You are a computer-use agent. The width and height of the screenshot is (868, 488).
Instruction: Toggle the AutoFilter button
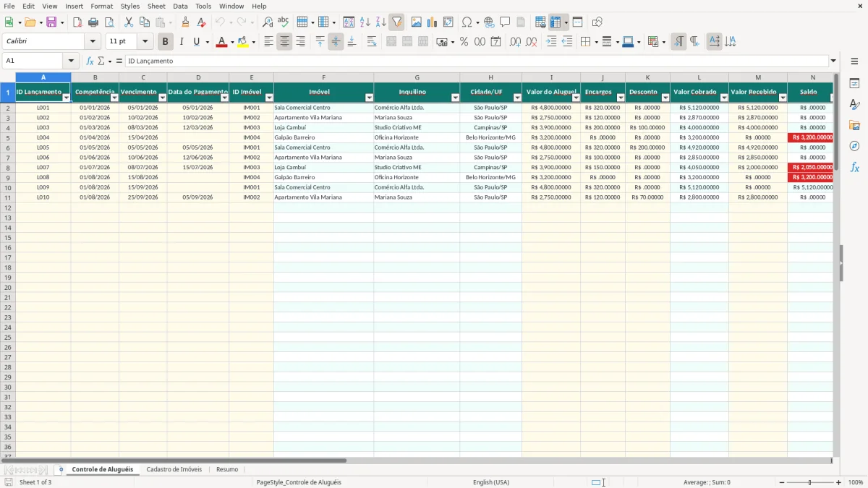click(397, 22)
